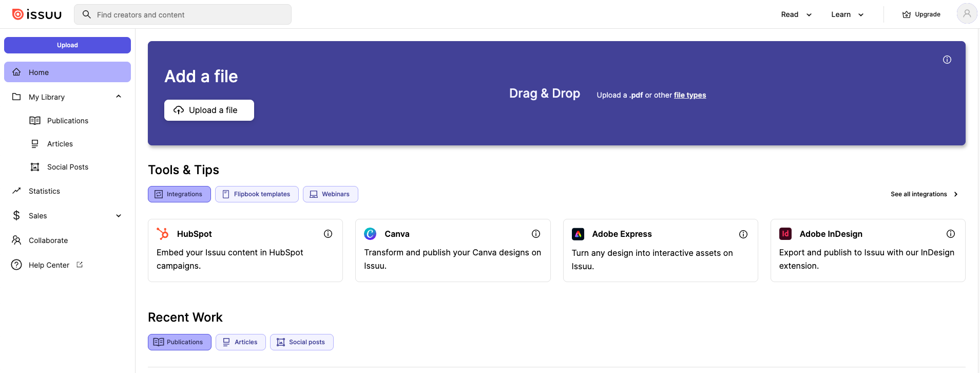Click the Adobe Express logo icon
Viewport: 980px width, 373px height.
pos(578,234)
